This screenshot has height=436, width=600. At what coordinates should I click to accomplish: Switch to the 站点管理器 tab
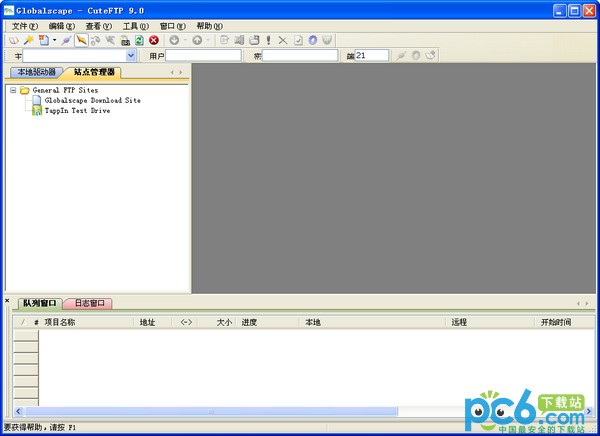point(94,72)
